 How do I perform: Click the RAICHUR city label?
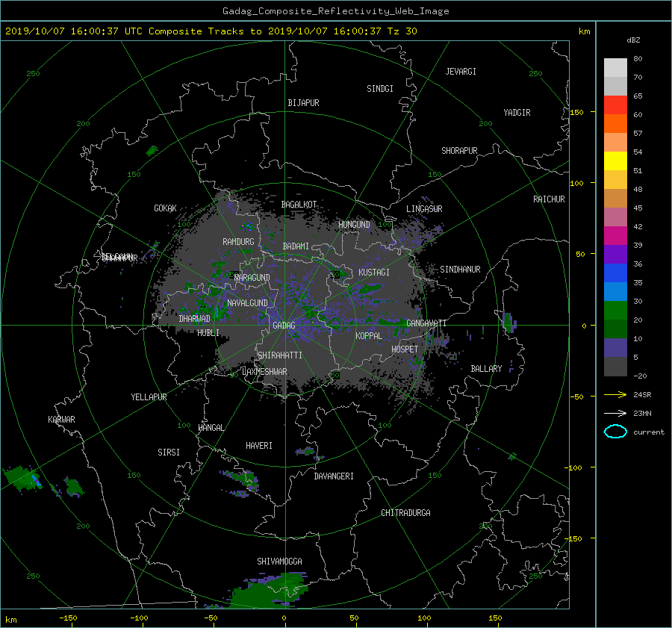pyautogui.click(x=549, y=199)
